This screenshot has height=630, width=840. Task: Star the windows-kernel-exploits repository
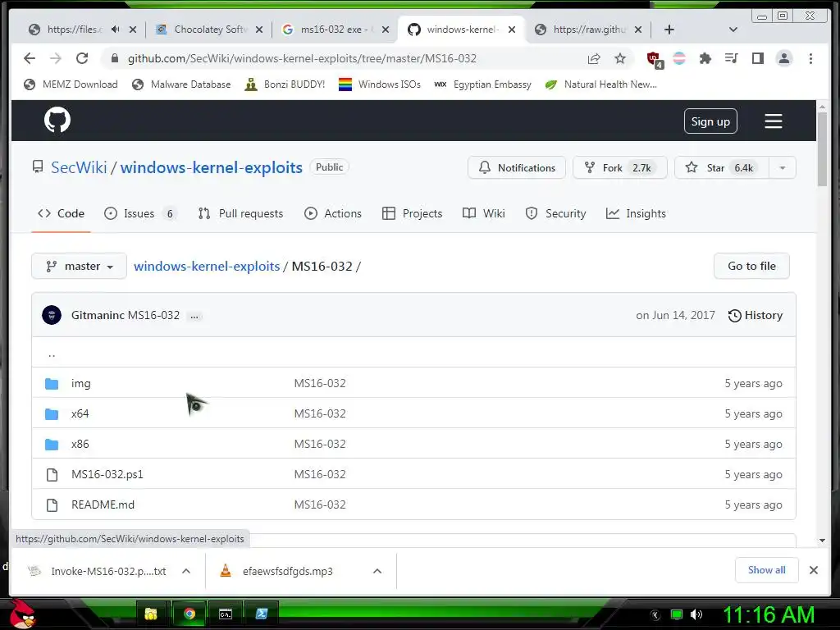(722, 167)
